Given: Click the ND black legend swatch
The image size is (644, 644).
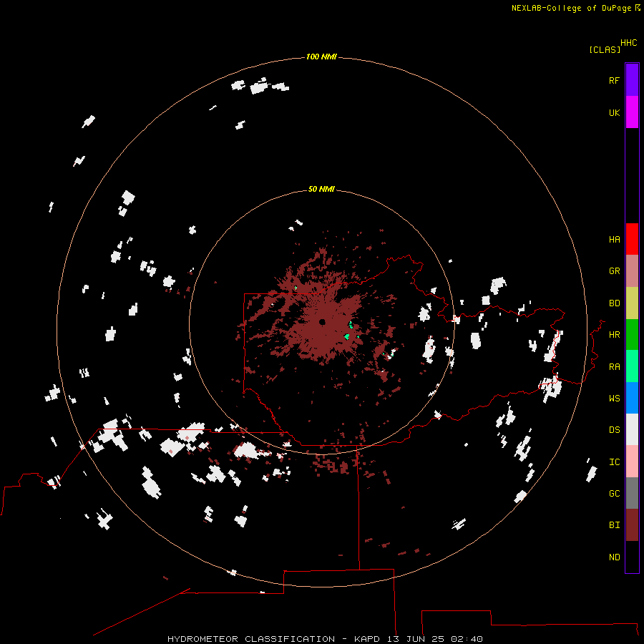Looking at the screenshot, I should 632,557.
